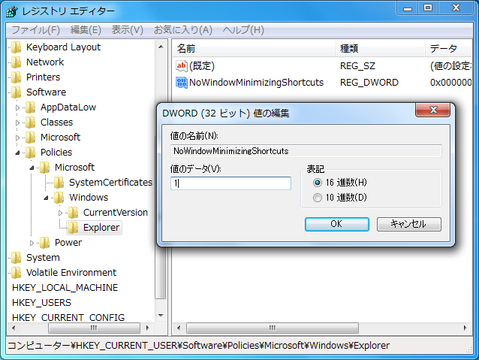Minimize the Registry Editor window
Screen dimensions: 479x360
[408, 8]
